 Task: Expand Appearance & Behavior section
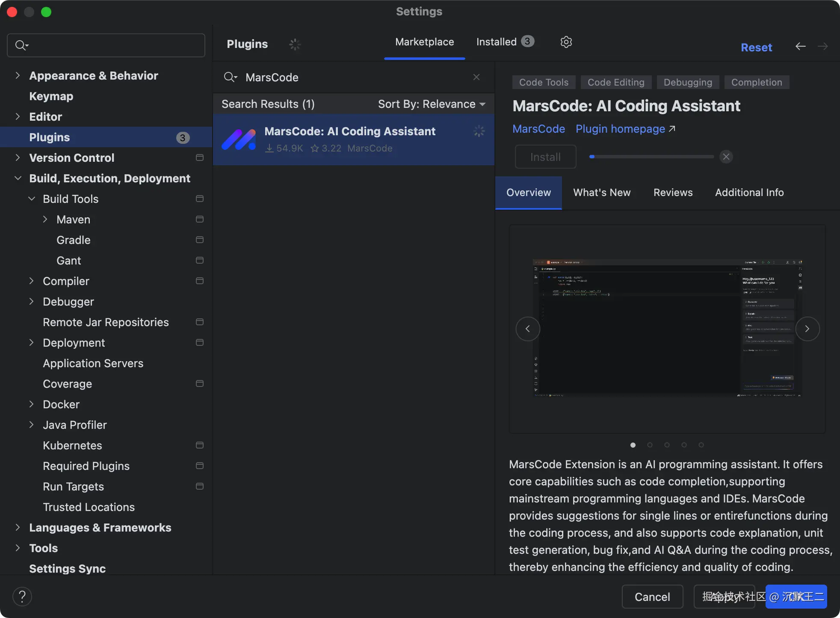click(18, 76)
